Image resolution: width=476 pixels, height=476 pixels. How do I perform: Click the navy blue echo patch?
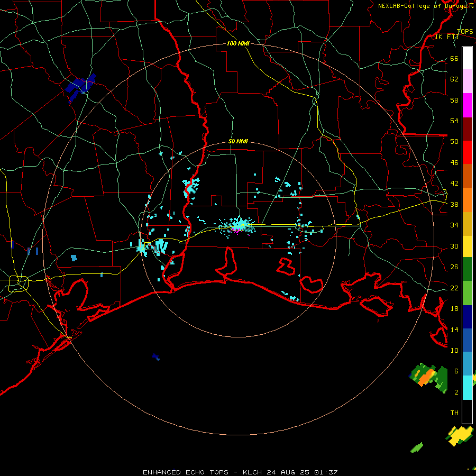(80, 87)
